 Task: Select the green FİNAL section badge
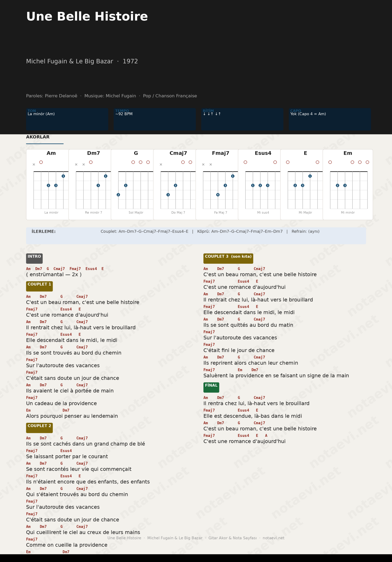(x=211, y=387)
